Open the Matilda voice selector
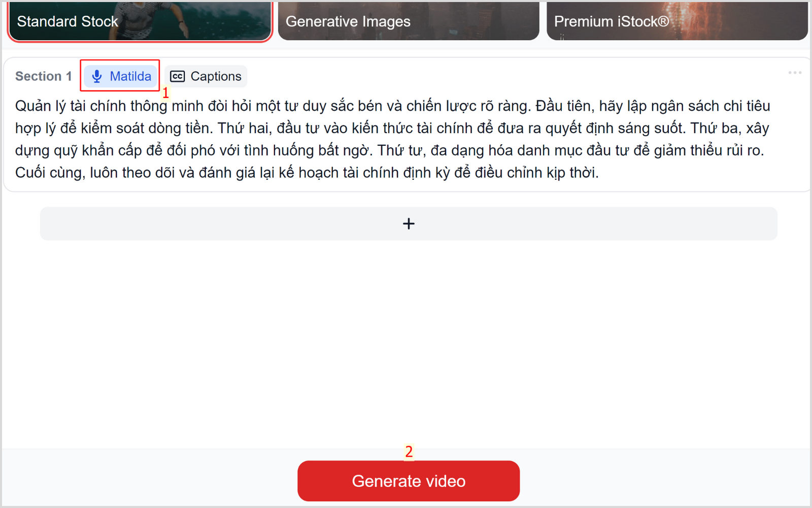This screenshot has height=508, width=812. [120, 76]
